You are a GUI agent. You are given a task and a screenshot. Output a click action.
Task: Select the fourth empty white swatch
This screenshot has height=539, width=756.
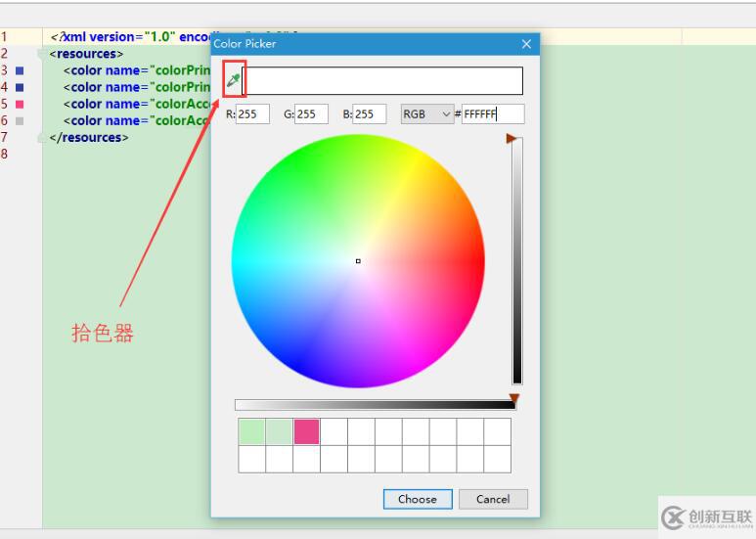334,431
